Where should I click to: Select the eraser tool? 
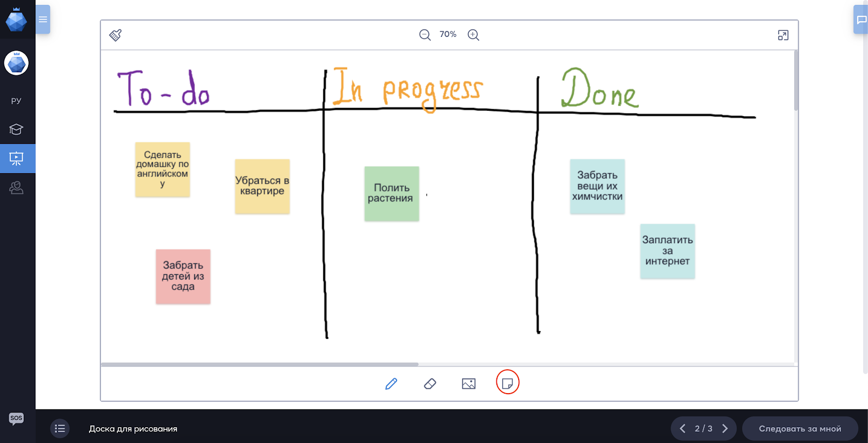[x=430, y=384]
